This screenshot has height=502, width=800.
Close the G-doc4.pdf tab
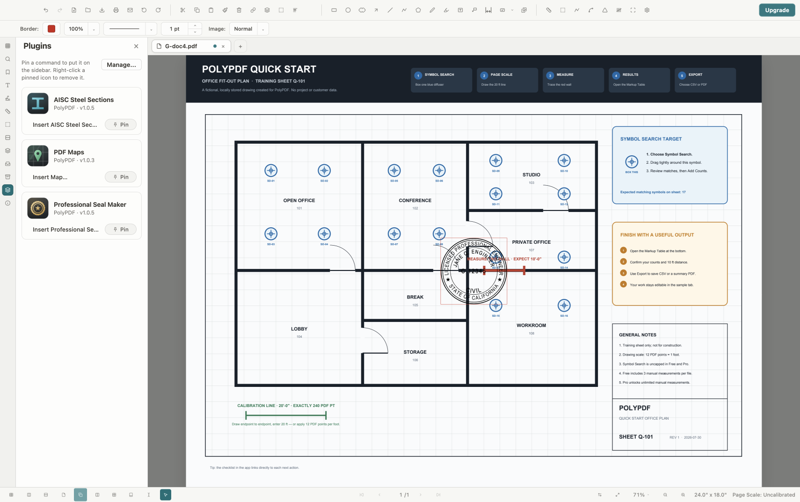click(x=223, y=46)
